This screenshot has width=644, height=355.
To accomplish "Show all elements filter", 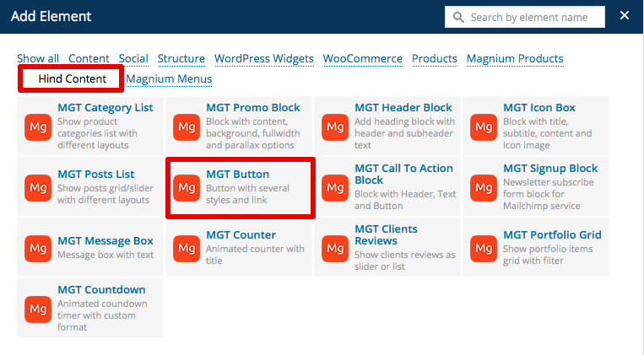I will [x=38, y=59].
